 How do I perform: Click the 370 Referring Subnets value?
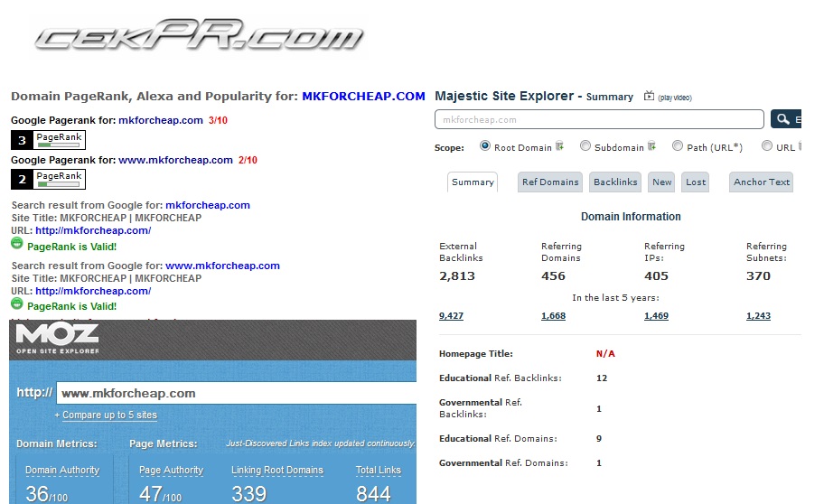tap(758, 275)
